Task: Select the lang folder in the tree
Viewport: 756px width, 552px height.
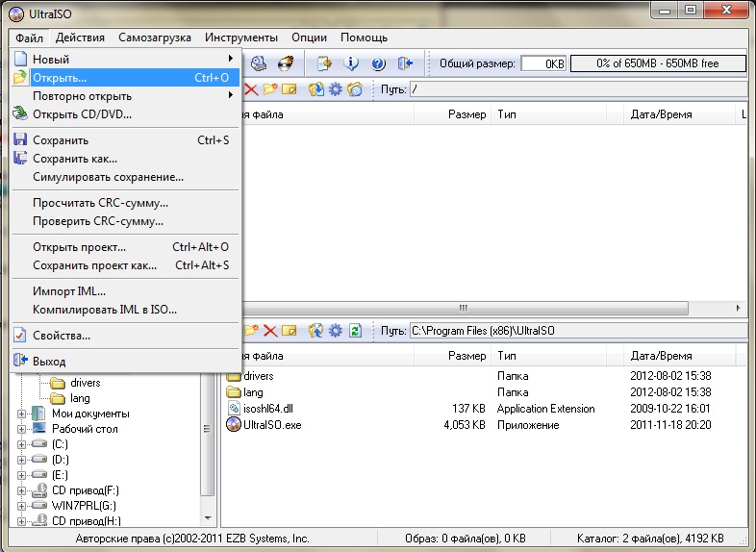Action: [80, 398]
